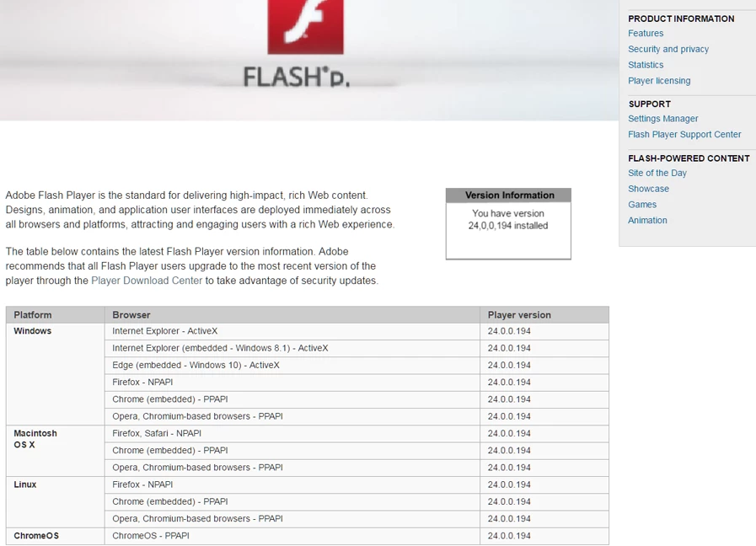Select Macintosh Opera, Chromium-based browsers cell

pos(292,468)
